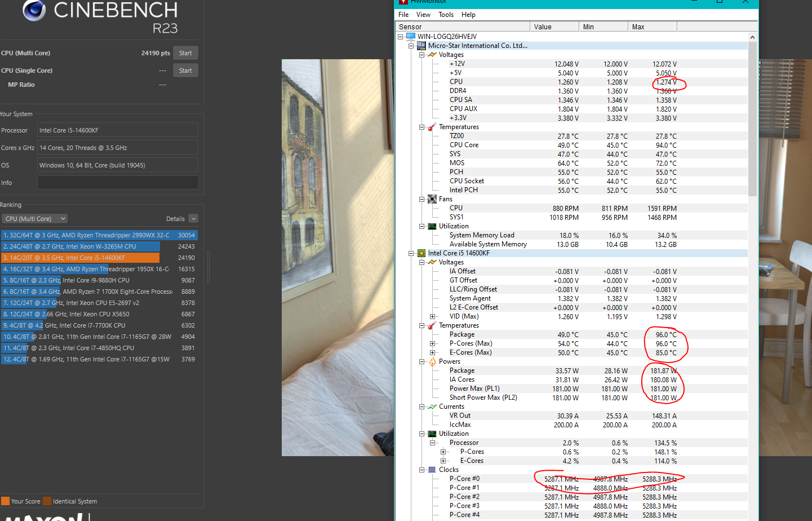This screenshot has width=812, height=521.
Task: Collapse the Currents section
Action: pyautogui.click(x=422, y=407)
